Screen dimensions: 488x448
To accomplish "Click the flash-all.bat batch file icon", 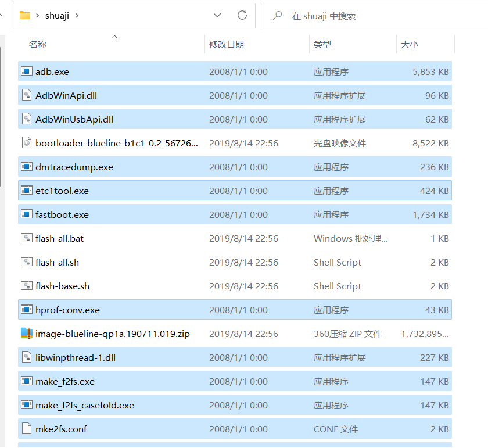I will click(x=27, y=238).
